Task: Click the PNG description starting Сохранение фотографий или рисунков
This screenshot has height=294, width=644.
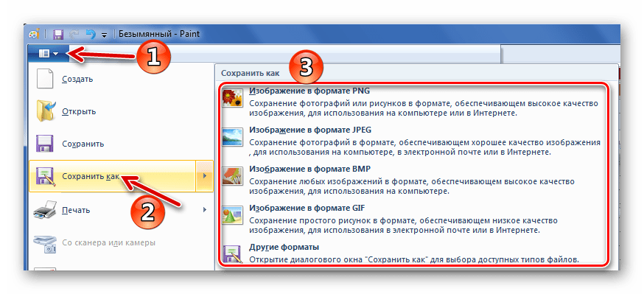Action: (424, 108)
